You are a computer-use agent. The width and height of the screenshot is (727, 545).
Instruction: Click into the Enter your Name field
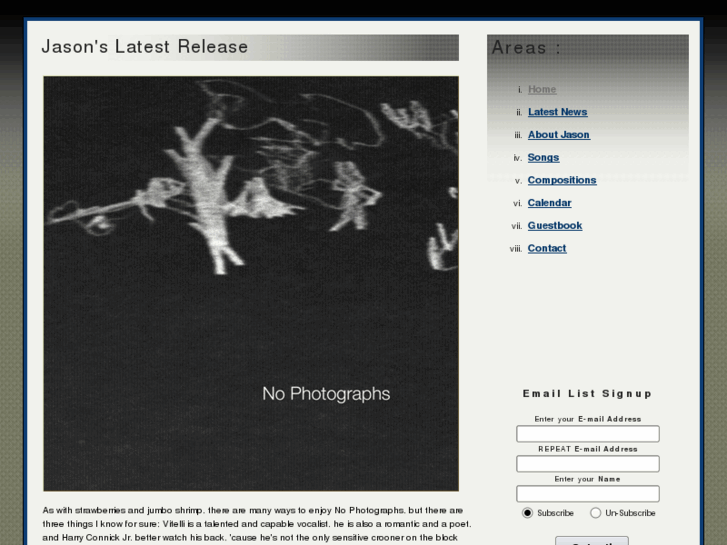587,494
